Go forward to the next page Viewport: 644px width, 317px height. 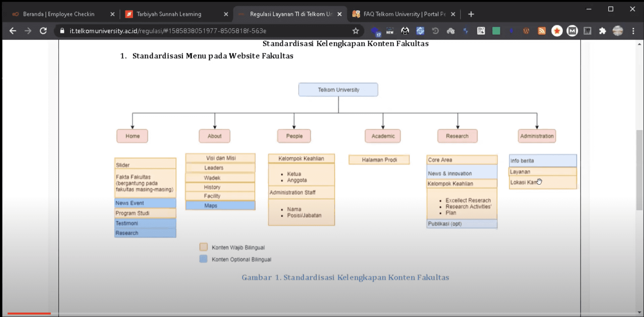tap(28, 31)
